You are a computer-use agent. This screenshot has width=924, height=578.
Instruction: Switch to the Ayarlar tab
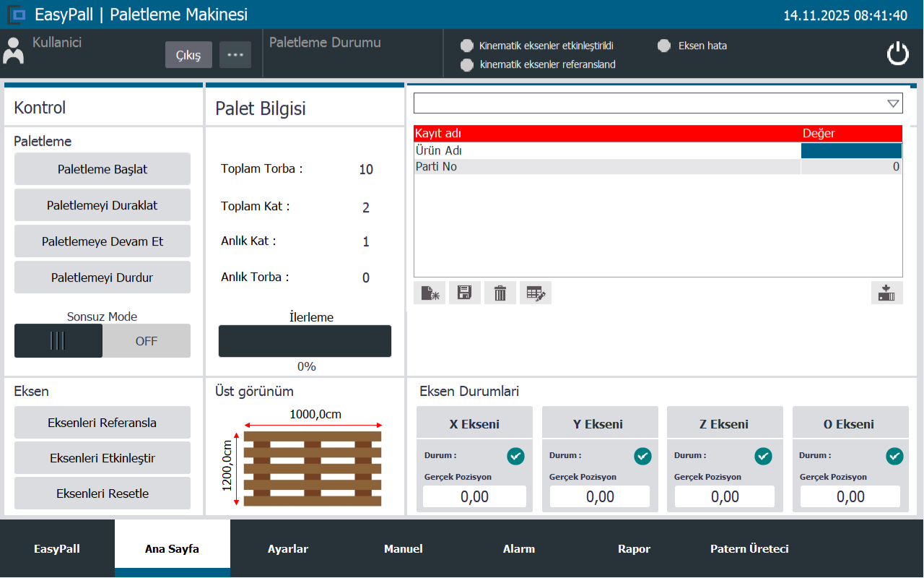[288, 549]
